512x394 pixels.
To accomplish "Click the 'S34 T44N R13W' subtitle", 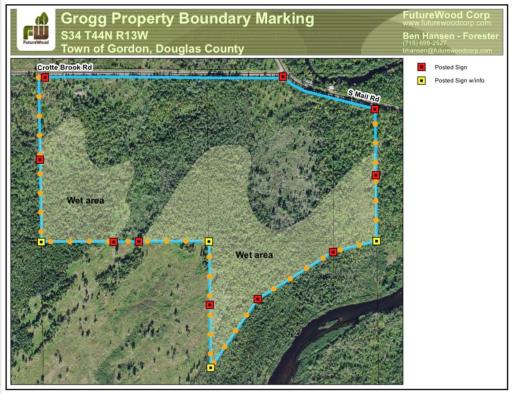I will click(x=104, y=35).
